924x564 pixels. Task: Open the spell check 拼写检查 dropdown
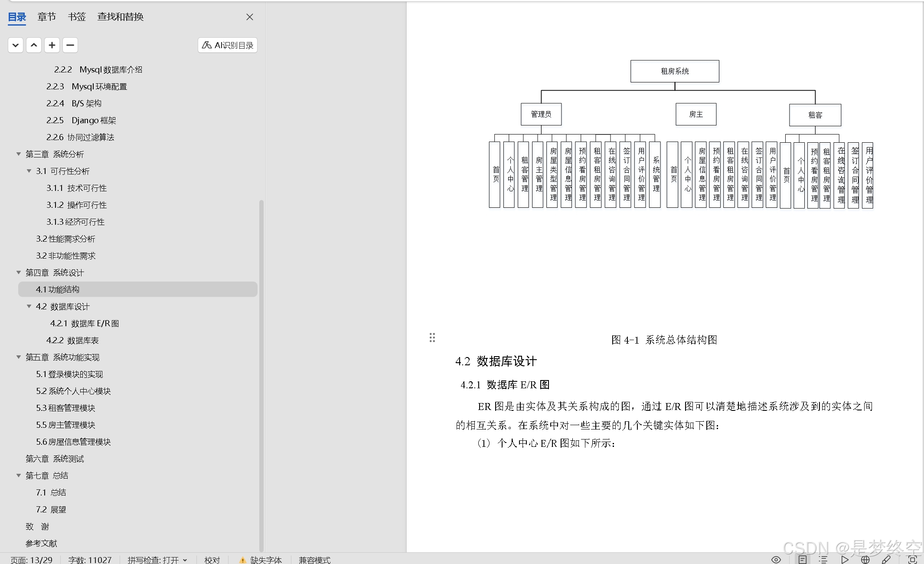157,560
